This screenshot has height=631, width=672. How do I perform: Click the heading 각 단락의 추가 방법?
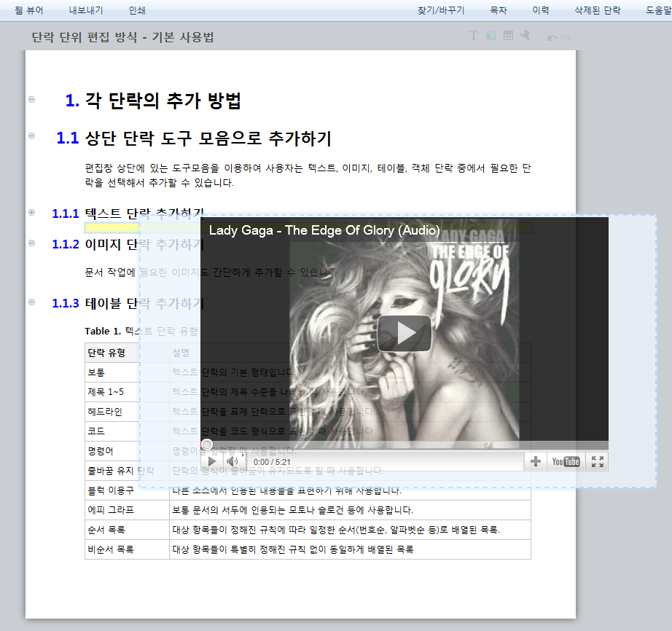[163, 101]
